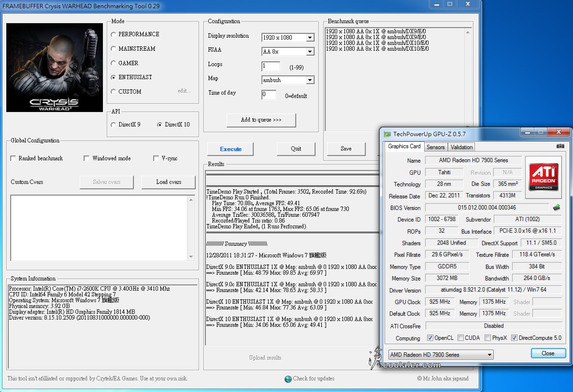
Task: Select the MAINSTREAM mode radio button
Action: tap(113, 49)
